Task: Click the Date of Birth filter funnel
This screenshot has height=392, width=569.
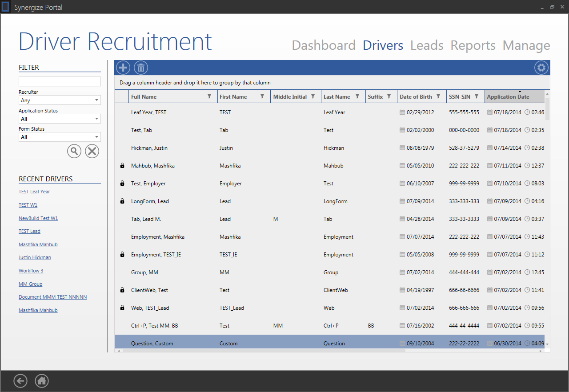Action: (438, 96)
